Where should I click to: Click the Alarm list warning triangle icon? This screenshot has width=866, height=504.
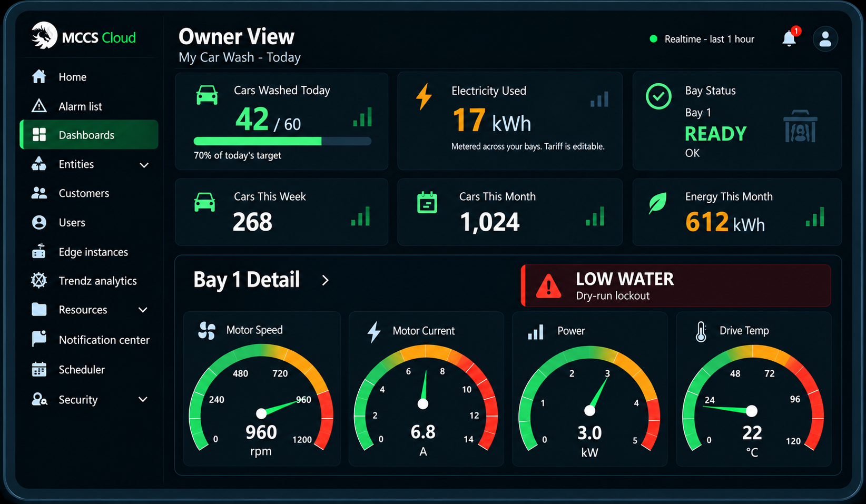(39, 106)
